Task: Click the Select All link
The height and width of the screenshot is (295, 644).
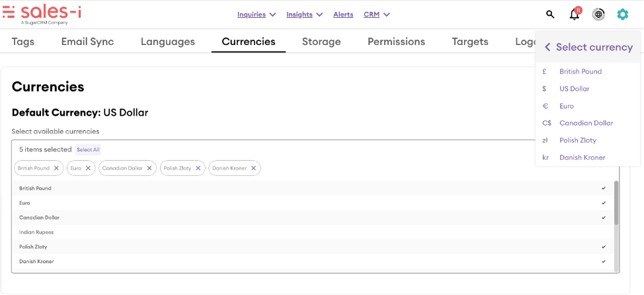Action: pos(88,149)
